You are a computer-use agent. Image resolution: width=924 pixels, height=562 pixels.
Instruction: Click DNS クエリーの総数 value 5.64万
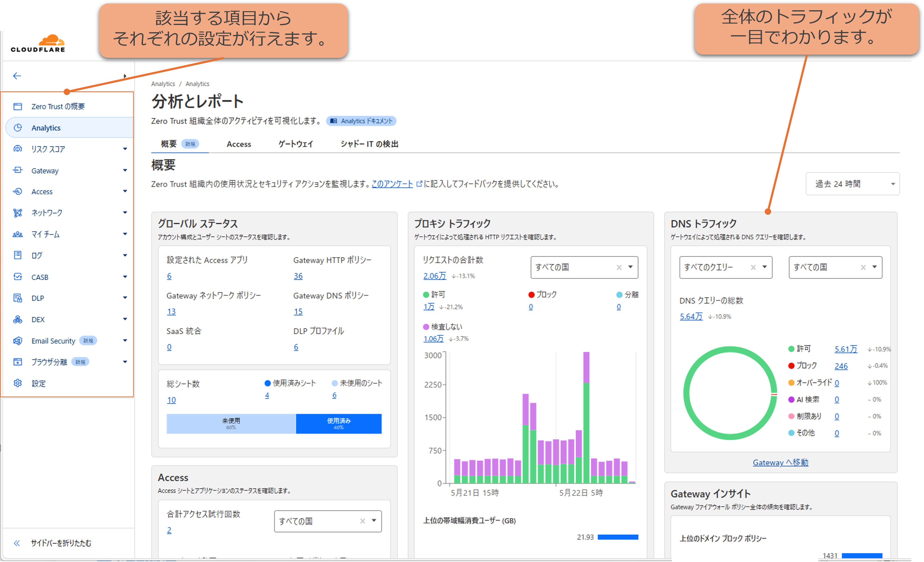coord(691,317)
